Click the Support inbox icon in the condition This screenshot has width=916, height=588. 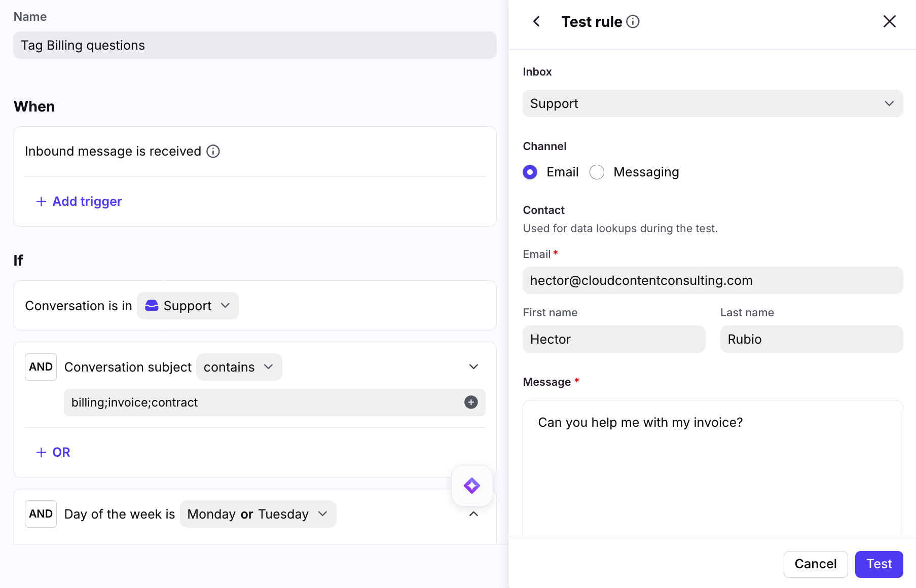[152, 306]
